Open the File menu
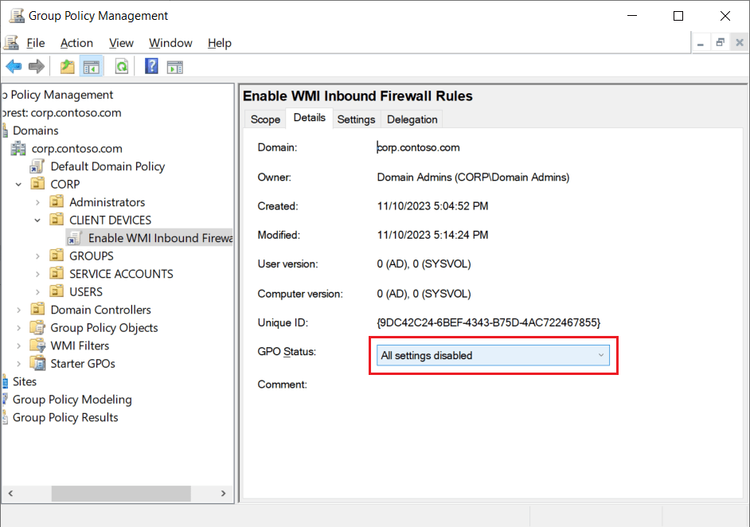 tap(35, 43)
